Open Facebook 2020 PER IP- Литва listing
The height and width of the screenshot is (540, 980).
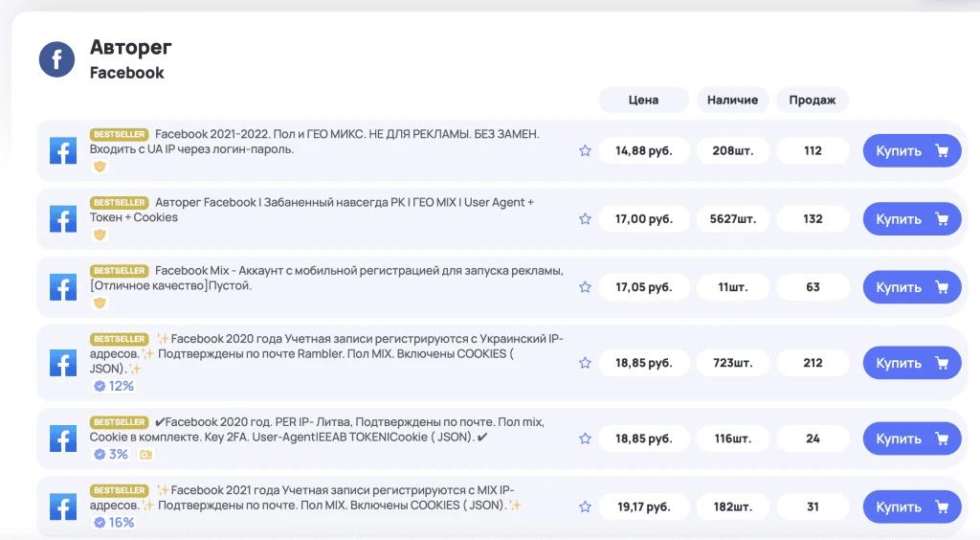coord(317,429)
